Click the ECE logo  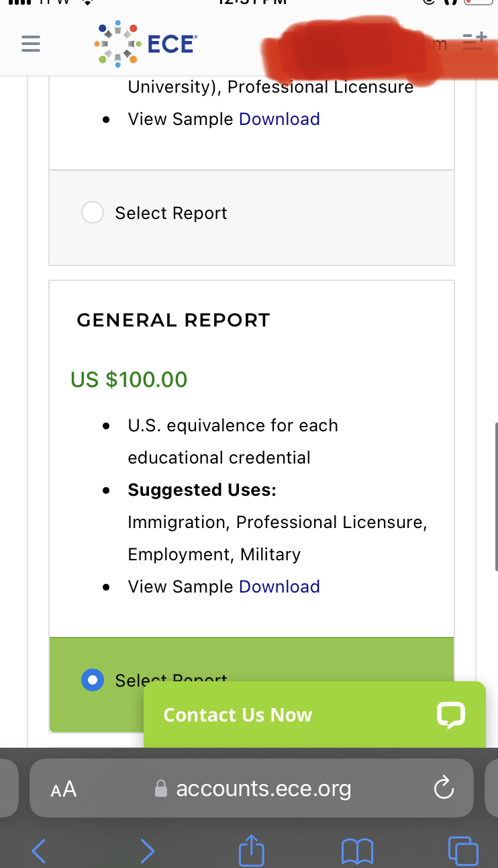click(146, 44)
